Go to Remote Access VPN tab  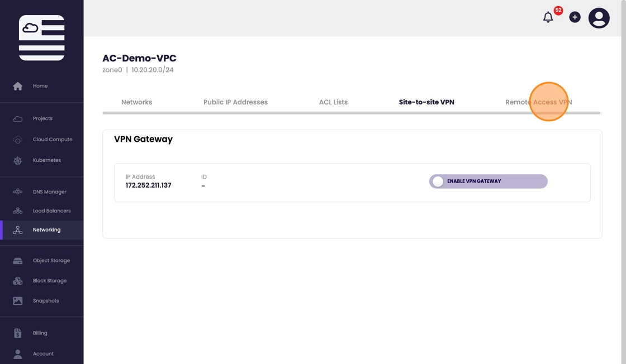pyautogui.click(x=538, y=102)
